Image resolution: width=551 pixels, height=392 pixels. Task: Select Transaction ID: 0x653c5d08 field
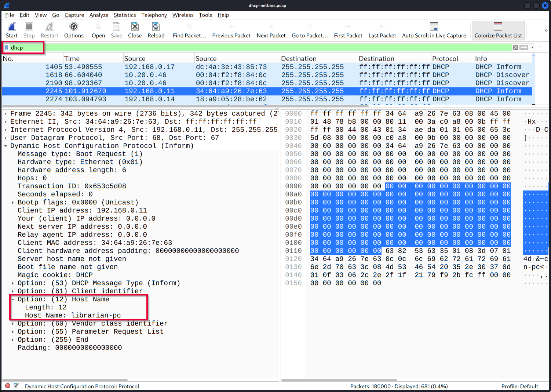tap(72, 186)
